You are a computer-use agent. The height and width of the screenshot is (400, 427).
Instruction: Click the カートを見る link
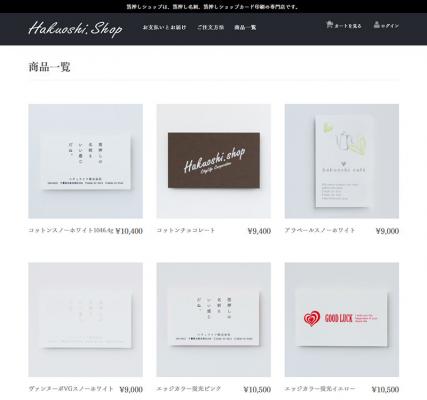tap(348, 26)
